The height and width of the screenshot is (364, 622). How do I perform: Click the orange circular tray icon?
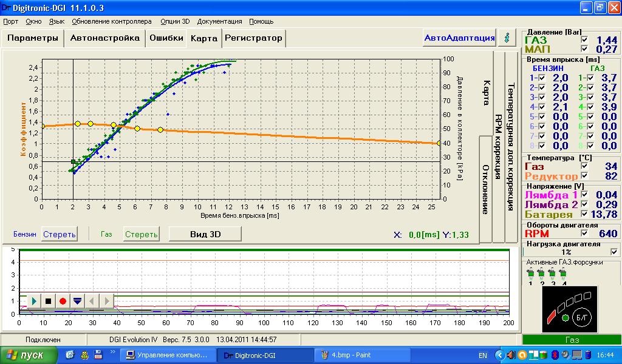[523, 355]
